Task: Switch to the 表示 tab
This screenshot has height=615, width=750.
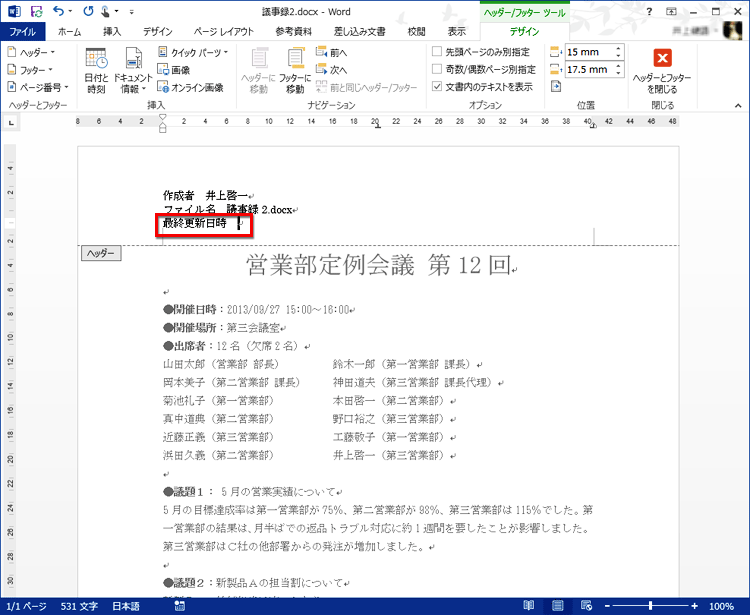Action: coord(456,32)
